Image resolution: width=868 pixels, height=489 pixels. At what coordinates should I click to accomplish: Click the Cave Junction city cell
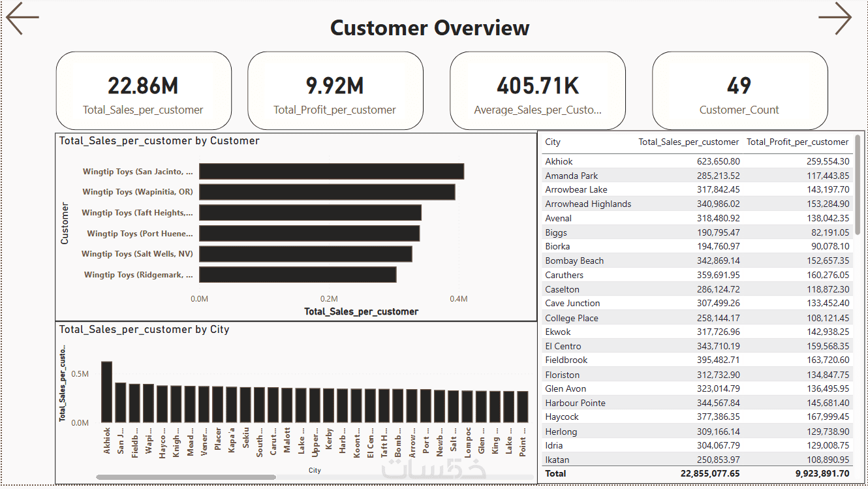point(573,303)
